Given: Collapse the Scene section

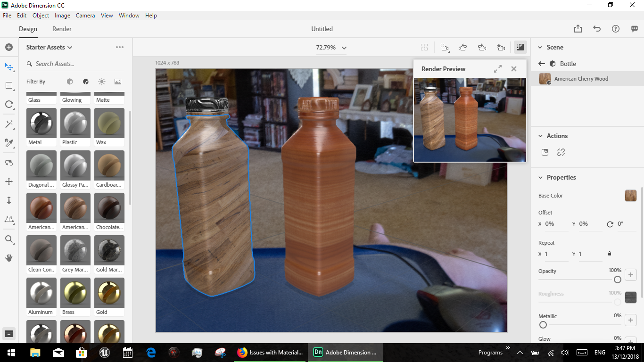Looking at the screenshot, I should coord(540,47).
